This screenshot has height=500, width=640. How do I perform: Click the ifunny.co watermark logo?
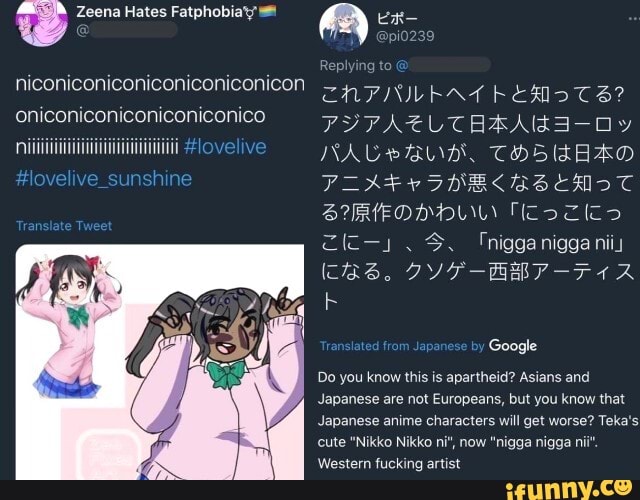point(570,490)
